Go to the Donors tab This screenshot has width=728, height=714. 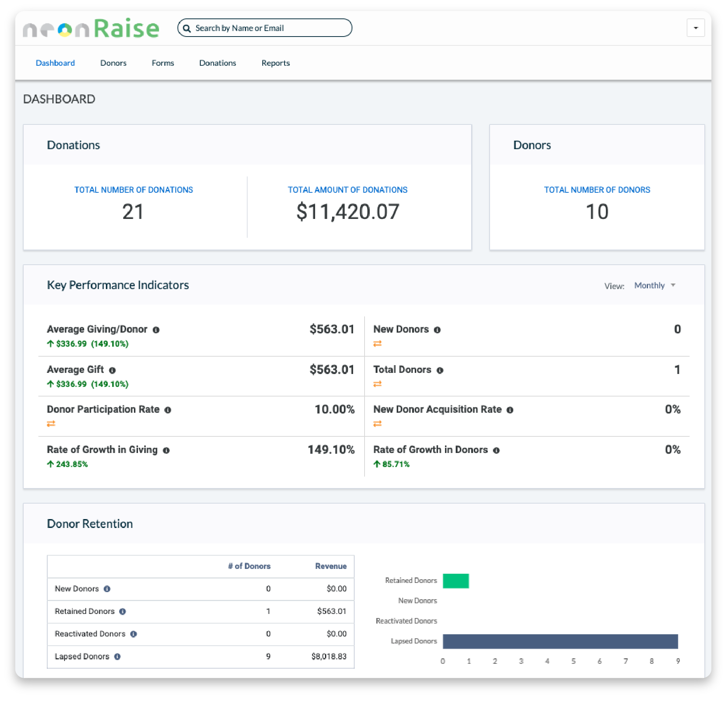click(x=113, y=63)
